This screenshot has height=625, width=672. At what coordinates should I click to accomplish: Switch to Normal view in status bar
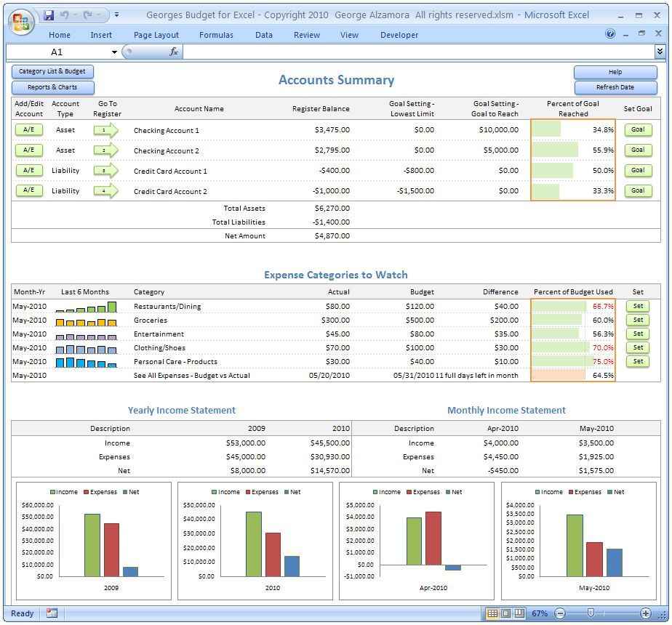[492, 613]
